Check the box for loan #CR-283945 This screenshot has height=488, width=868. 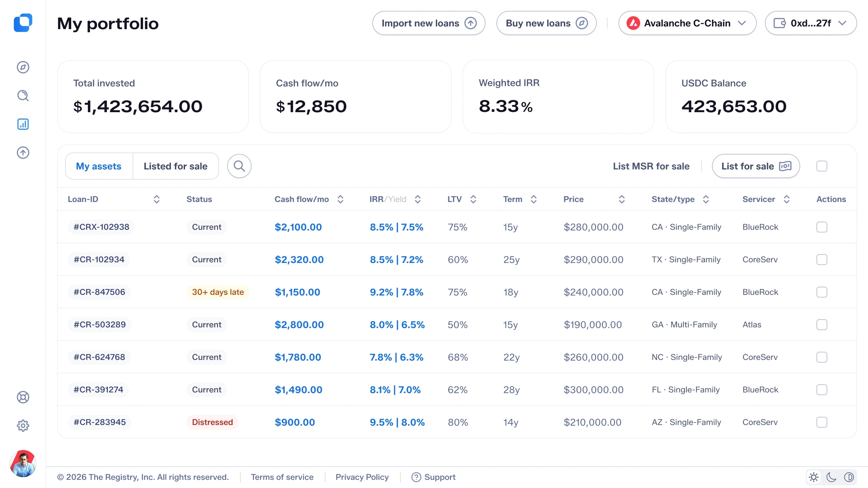(822, 422)
